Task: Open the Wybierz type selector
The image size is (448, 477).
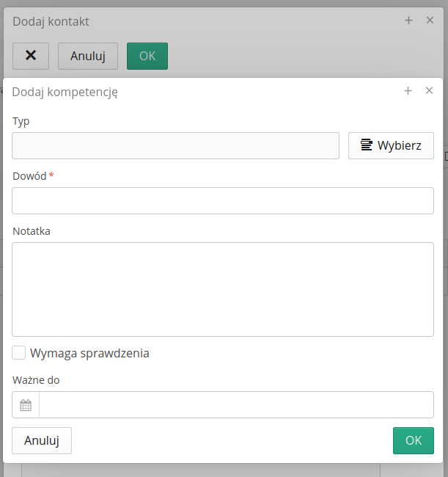Action: [x=391, y=145]
